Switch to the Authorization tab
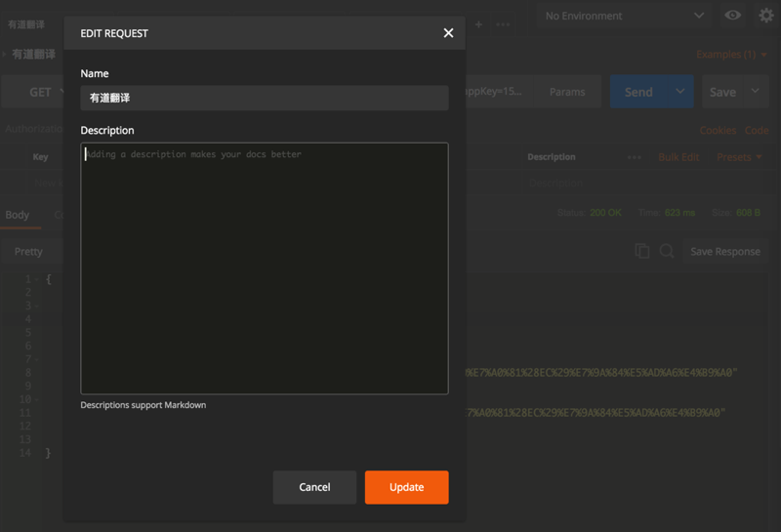 [x=33, y=129]
